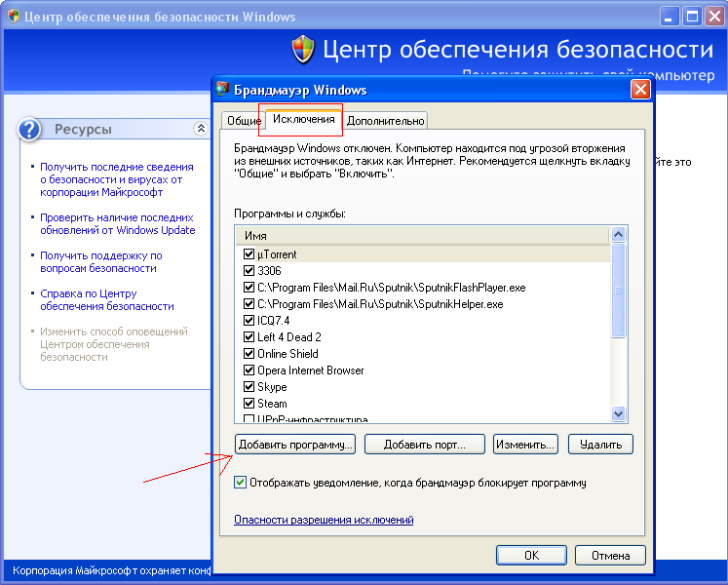Select the Исключения tab
This screenshot has width=728, height=585.
pos(304,119)
